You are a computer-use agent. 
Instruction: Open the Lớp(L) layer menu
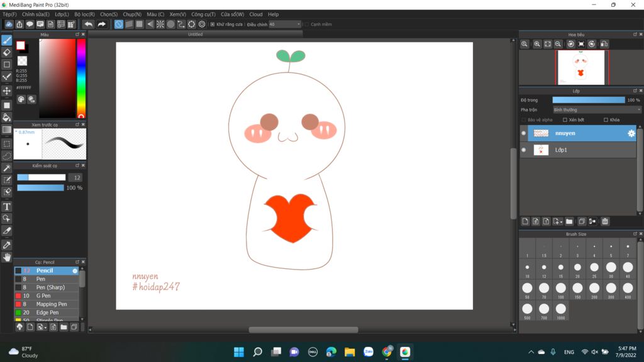click(62, 14)
